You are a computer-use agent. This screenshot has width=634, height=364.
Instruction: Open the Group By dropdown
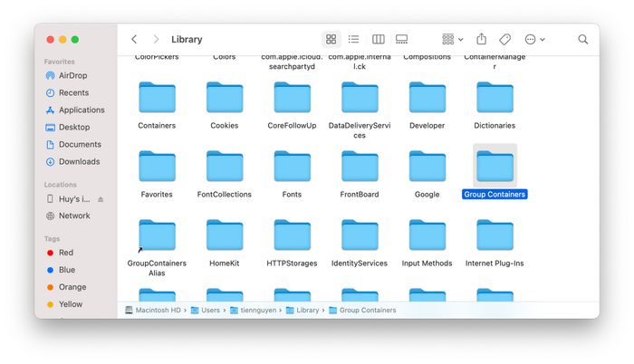[x=452, y=40]
